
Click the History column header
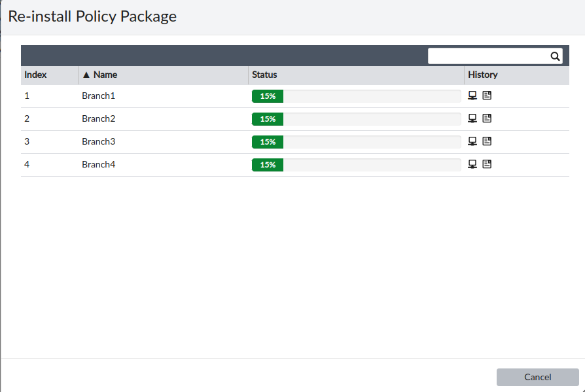click(483, 75)
